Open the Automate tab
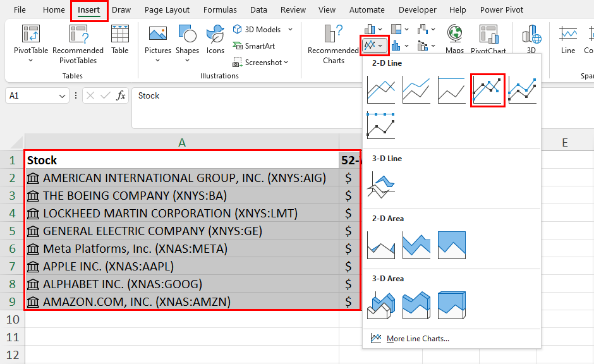594x364 pixels. pyautogui.click(x=367, y=10)
